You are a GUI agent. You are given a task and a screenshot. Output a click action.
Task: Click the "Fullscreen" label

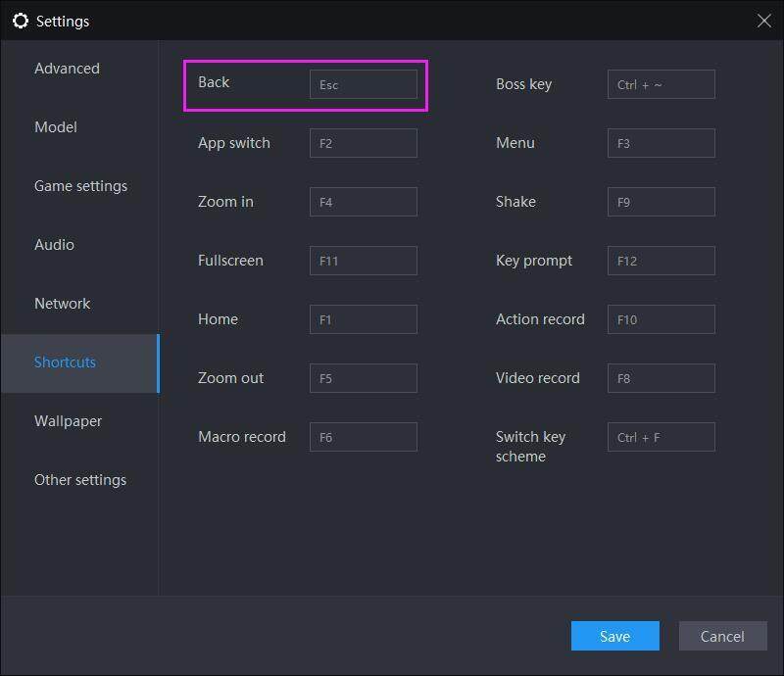[x=230, y=261]
